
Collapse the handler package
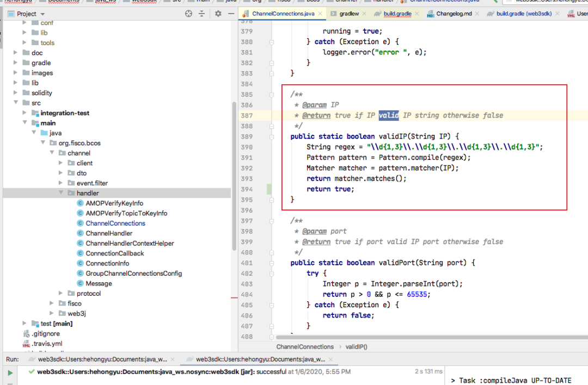[x=61, y=192]
